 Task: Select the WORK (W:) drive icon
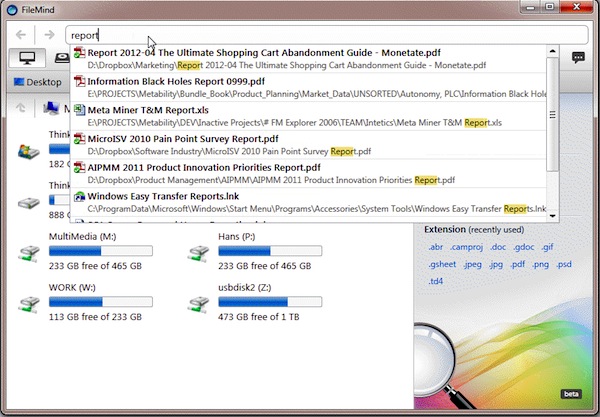(x=29, y=305)
